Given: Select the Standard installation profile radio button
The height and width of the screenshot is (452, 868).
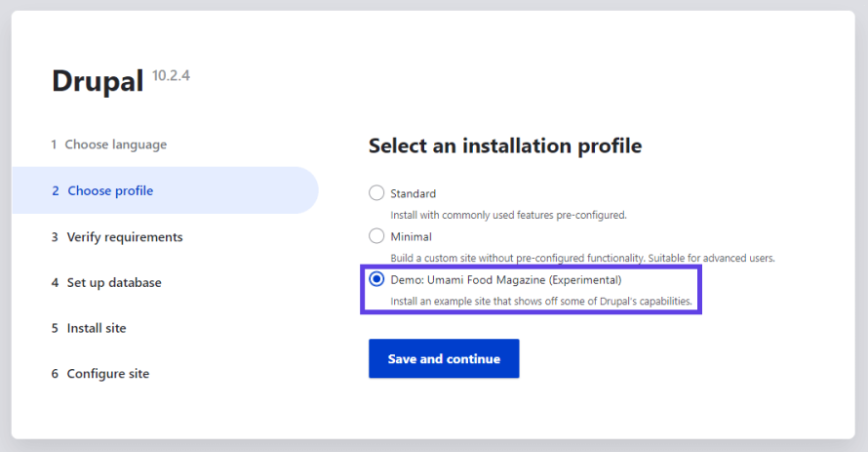Looking at the screenshot, I should pyautogui.click(x=376, y=192).
